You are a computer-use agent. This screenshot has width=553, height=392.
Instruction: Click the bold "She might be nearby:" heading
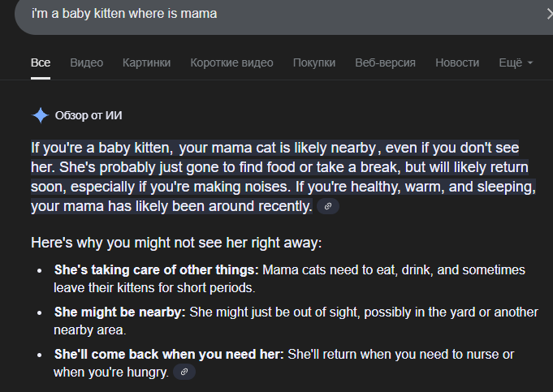pos(120,312)
